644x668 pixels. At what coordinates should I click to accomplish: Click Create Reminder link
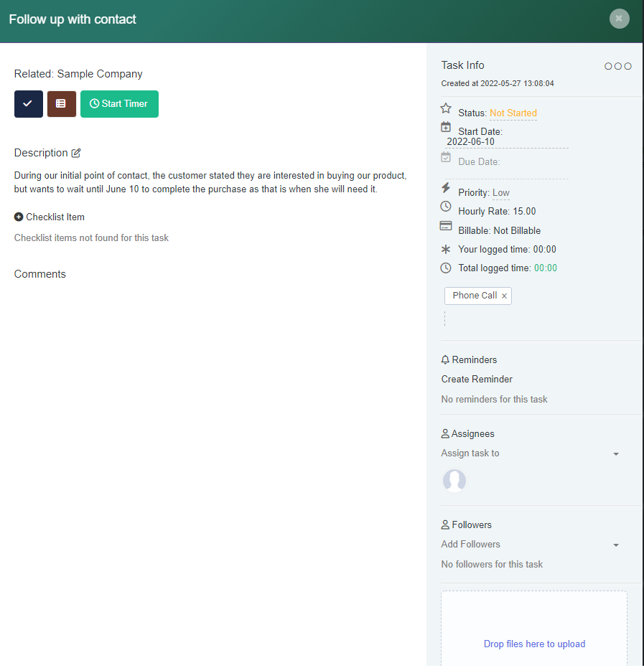click(477, 379)
